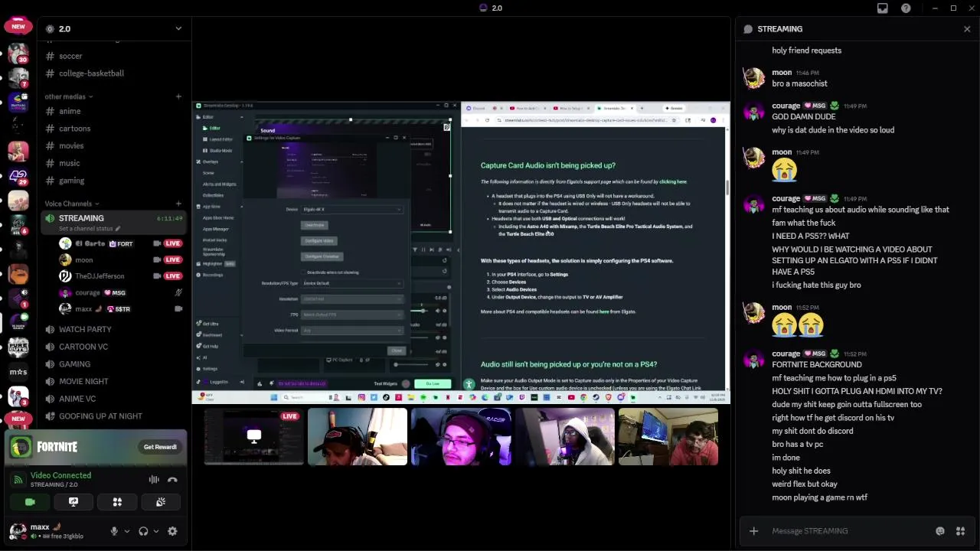Open the m☆s server icon

pyautogui.click(x=18, y=372)
